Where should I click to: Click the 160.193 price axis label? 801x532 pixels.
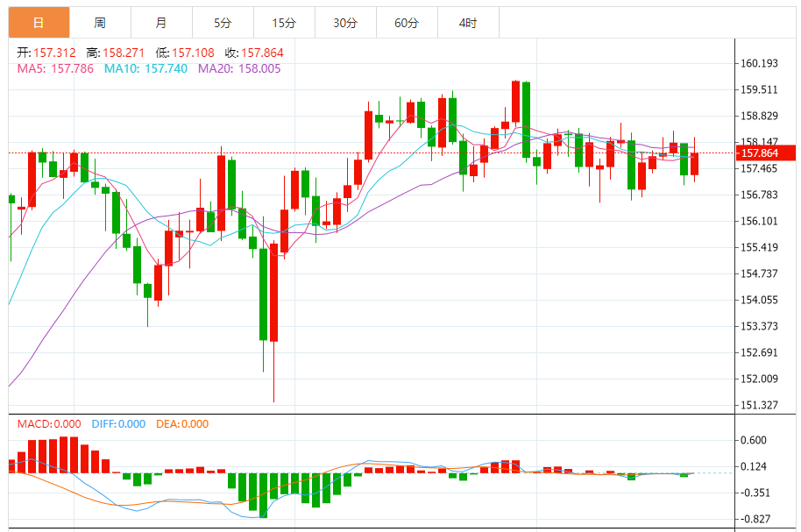(x=759, y=63)
